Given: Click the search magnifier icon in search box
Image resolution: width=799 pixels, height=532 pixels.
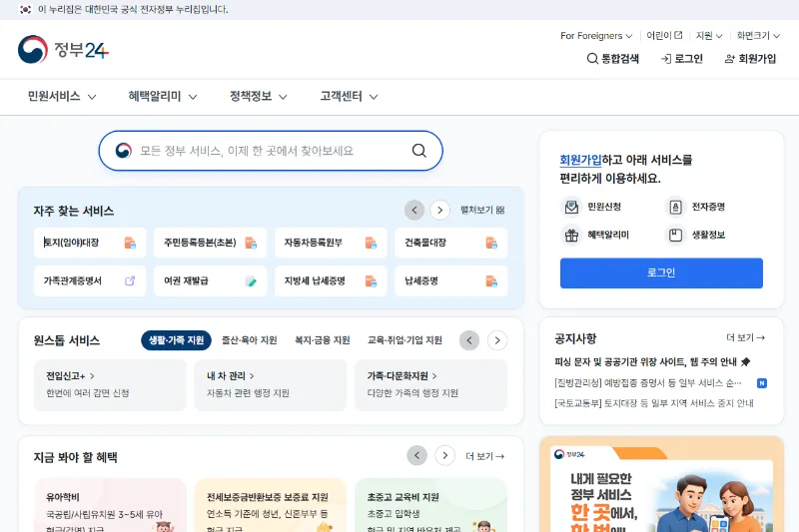Looking at the screenshot, I should pyautogui.click(x=418, y=151).
